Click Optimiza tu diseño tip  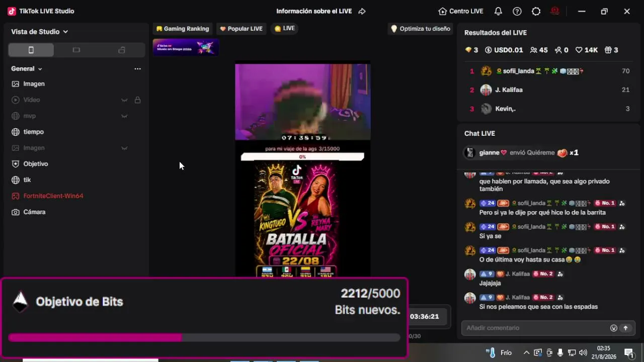(421, 29)
